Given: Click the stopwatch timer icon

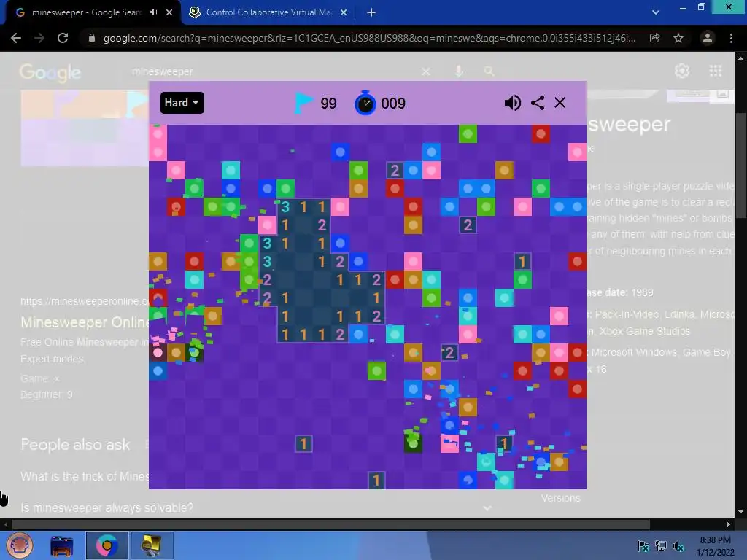Looking at the screenshot, I should tap(365, 103).
